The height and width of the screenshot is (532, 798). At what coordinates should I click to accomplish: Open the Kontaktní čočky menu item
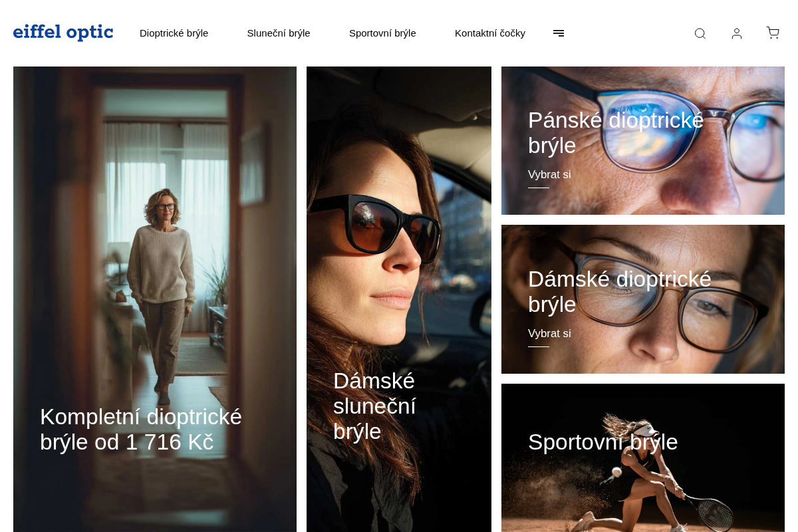(490, 33)
